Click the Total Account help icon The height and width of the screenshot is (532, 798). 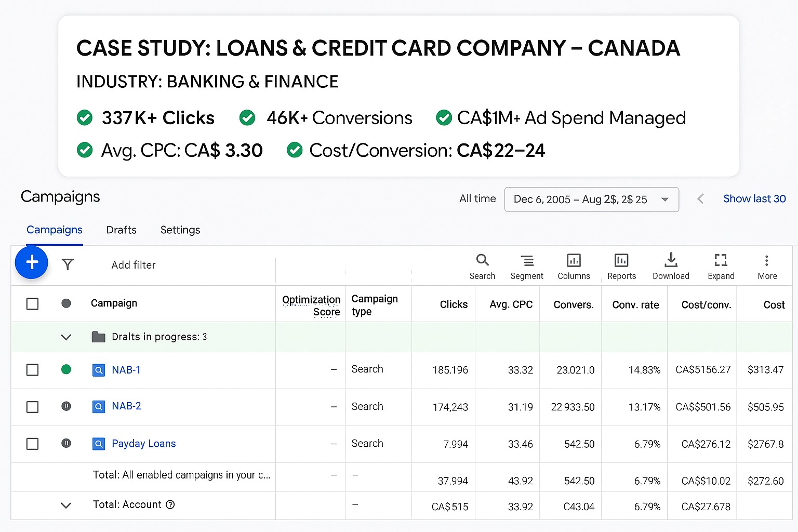[170, 504]
